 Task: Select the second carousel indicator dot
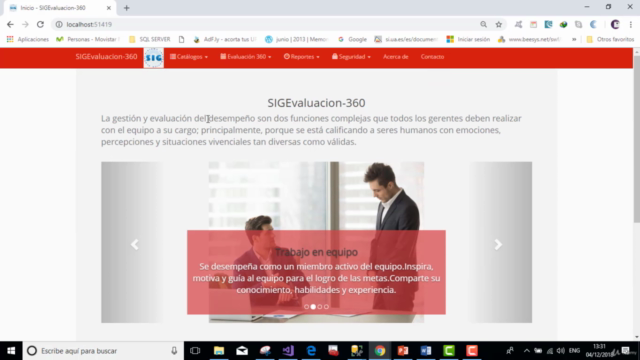click(x=313, y=307)
